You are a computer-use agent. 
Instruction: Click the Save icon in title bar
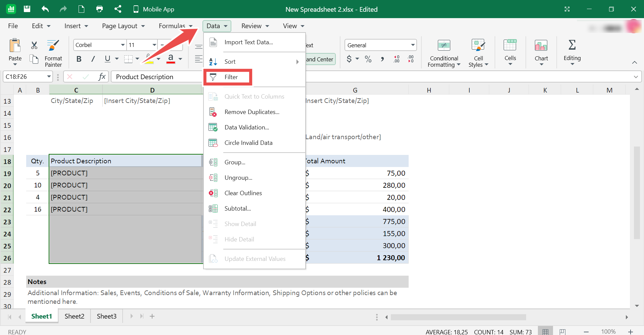coord(27,9)
